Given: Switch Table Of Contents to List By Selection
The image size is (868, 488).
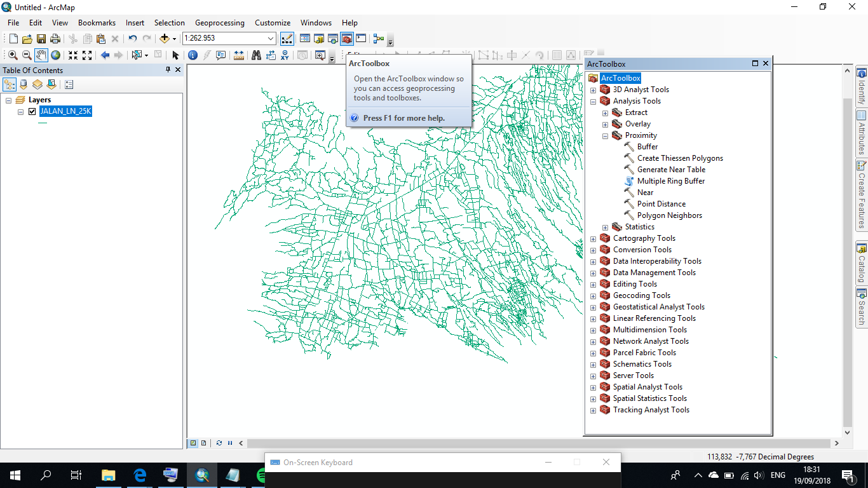Looking at the screenshot, I should point(51,84).
